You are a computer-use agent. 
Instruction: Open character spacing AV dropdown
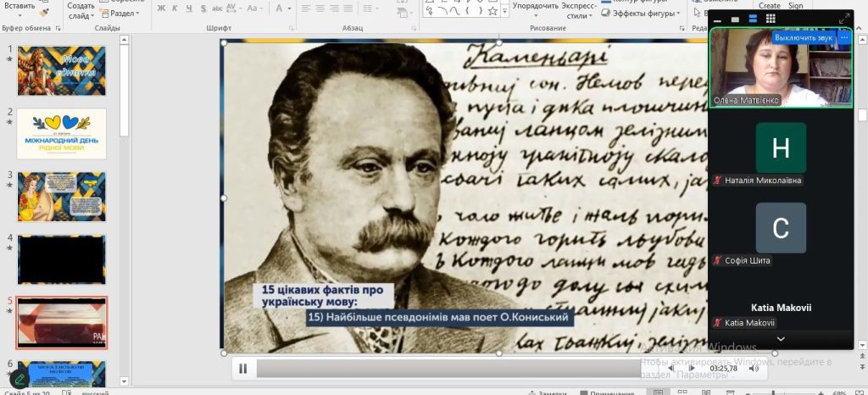point(232,8)
